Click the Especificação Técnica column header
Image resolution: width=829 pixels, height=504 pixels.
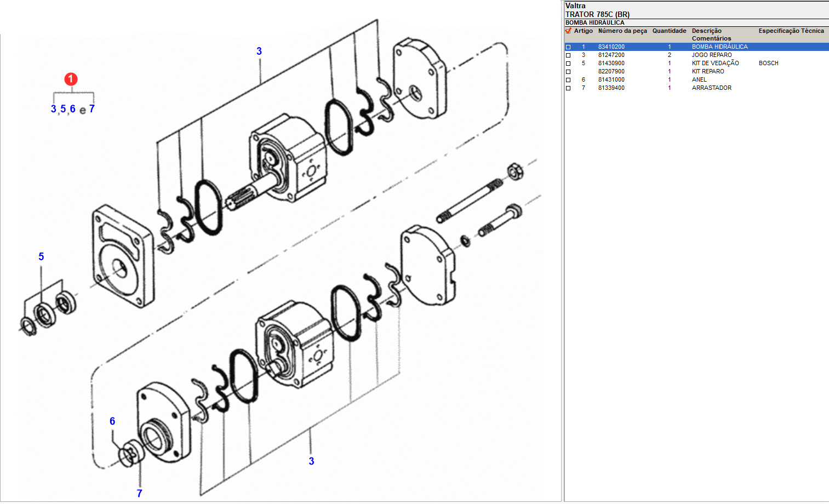point(791,31)
